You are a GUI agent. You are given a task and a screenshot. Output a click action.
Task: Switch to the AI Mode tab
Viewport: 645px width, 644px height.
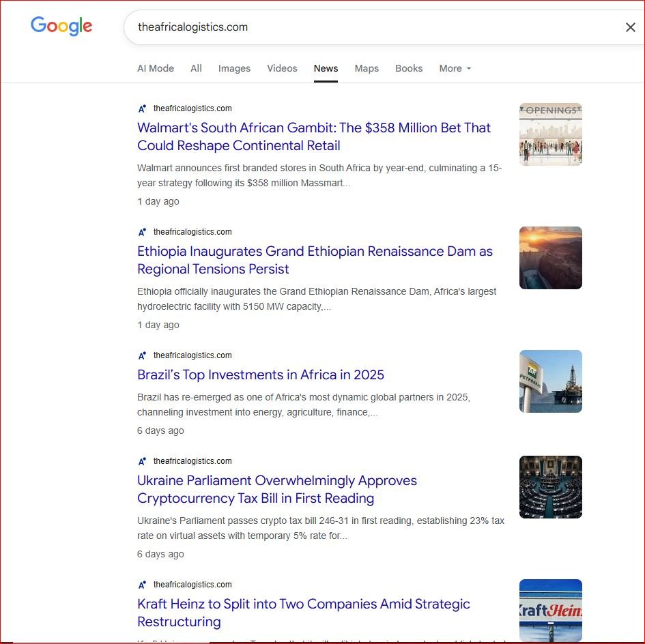(156, 68)
